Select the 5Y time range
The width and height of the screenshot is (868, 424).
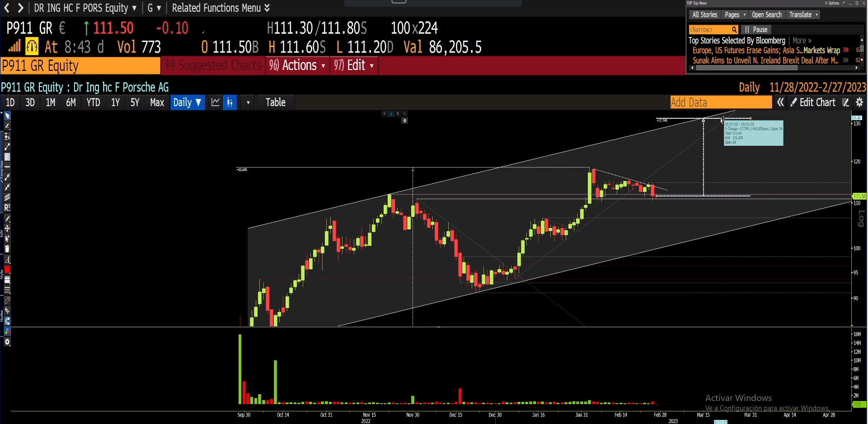tap(135, 103)
